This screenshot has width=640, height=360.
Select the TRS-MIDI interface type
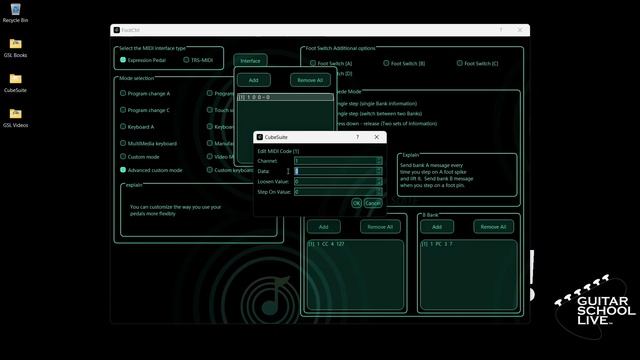click(186, 60)
